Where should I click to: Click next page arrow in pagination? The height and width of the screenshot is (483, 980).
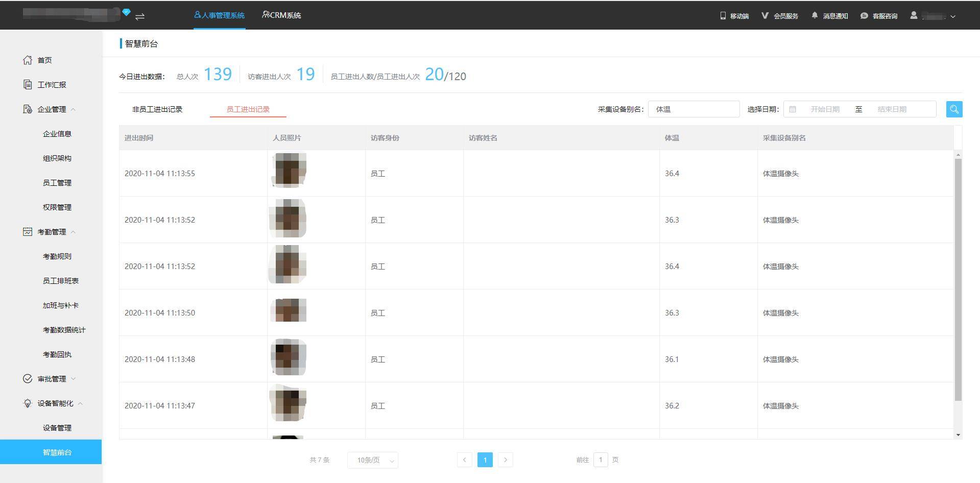505,460
